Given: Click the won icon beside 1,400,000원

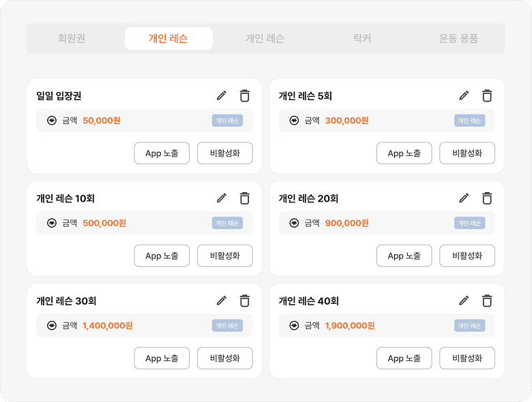Looking at the screenshot, I should coord(52,326).
